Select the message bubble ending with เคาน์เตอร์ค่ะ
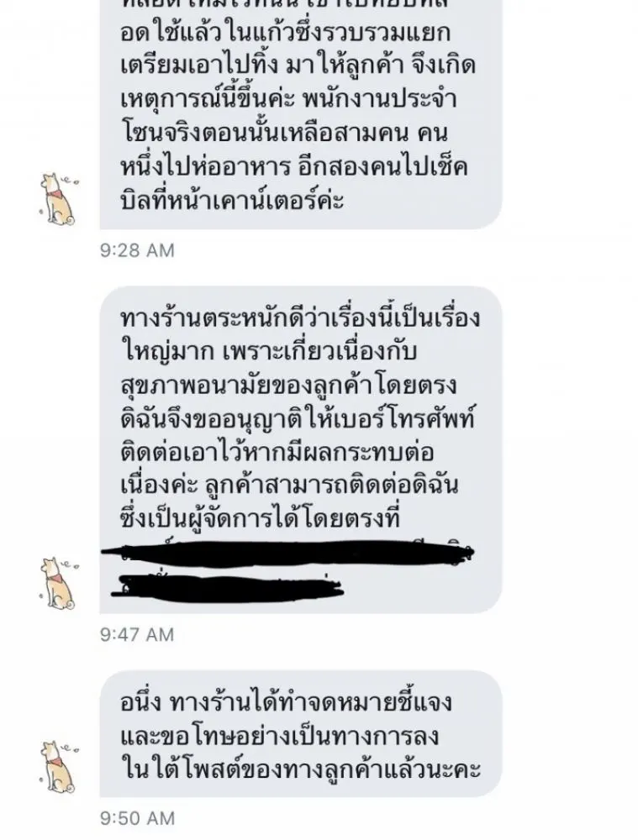Viewport: 638px width, 840px height. coord(301,114)
